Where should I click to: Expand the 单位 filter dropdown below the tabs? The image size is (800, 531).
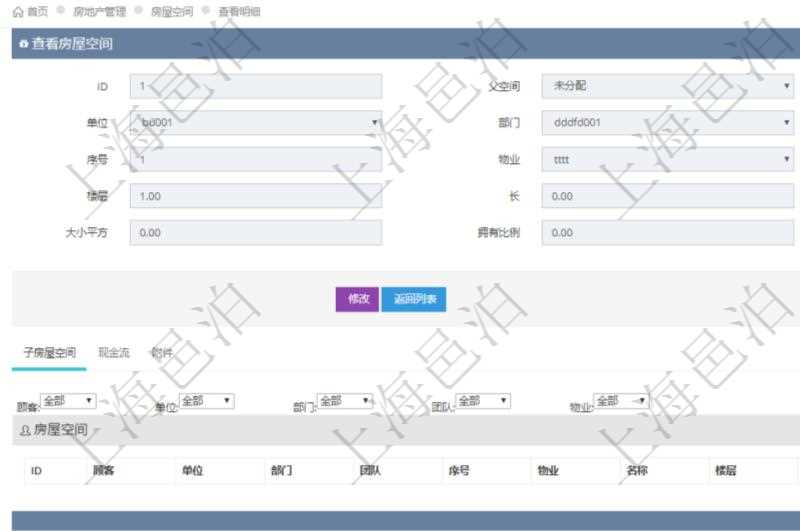tap(207, 401)
